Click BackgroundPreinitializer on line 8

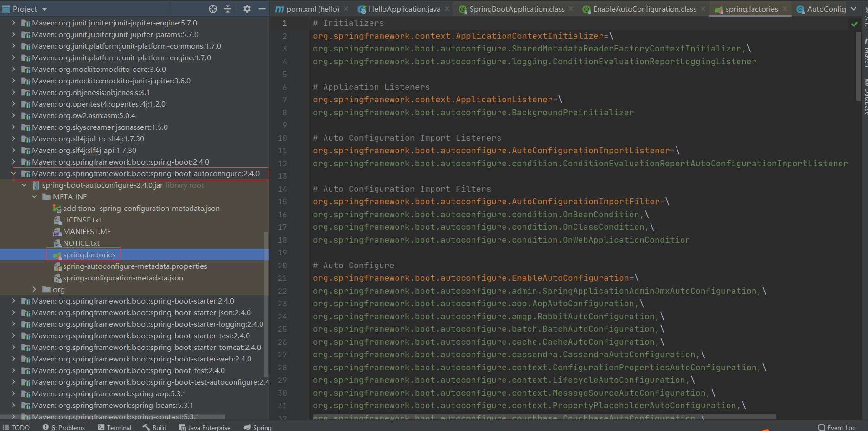[573, 113]
